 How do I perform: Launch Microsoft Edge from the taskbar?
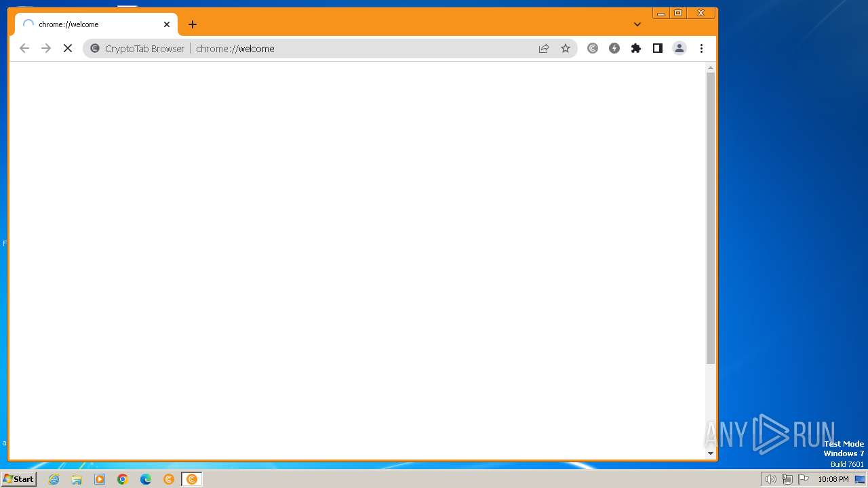pyautogui.click(x=146, y=479)
